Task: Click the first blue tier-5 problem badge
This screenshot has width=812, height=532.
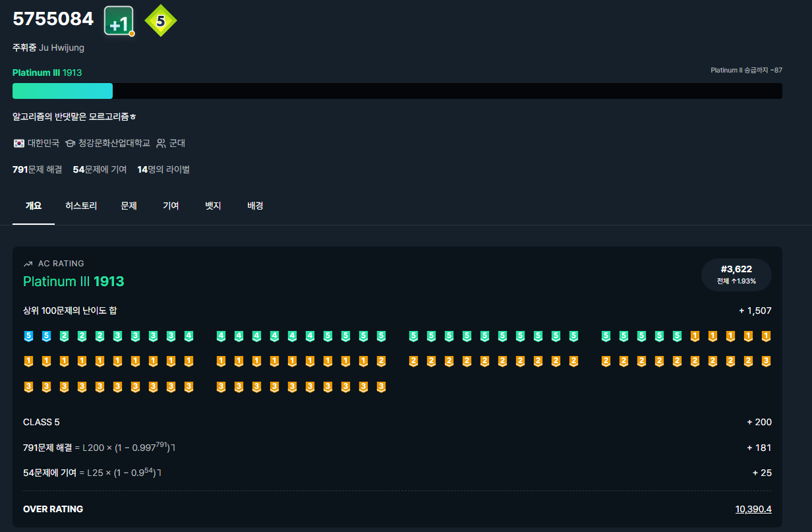Action: point(28,336)
